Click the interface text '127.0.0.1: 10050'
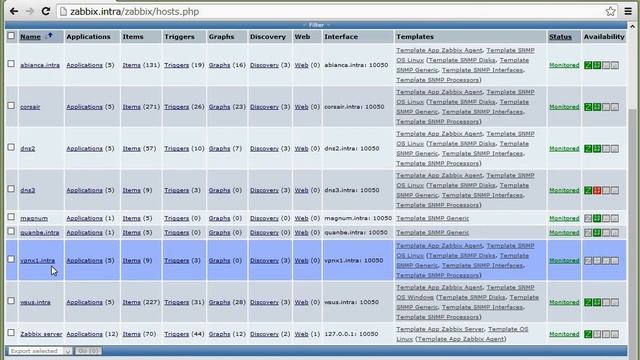 tap(351, 334)
